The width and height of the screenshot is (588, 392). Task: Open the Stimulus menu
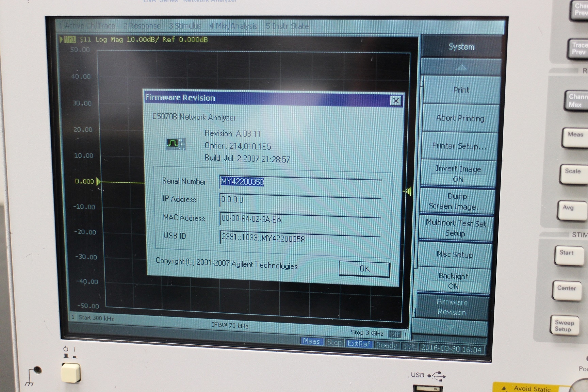point(185,26)
